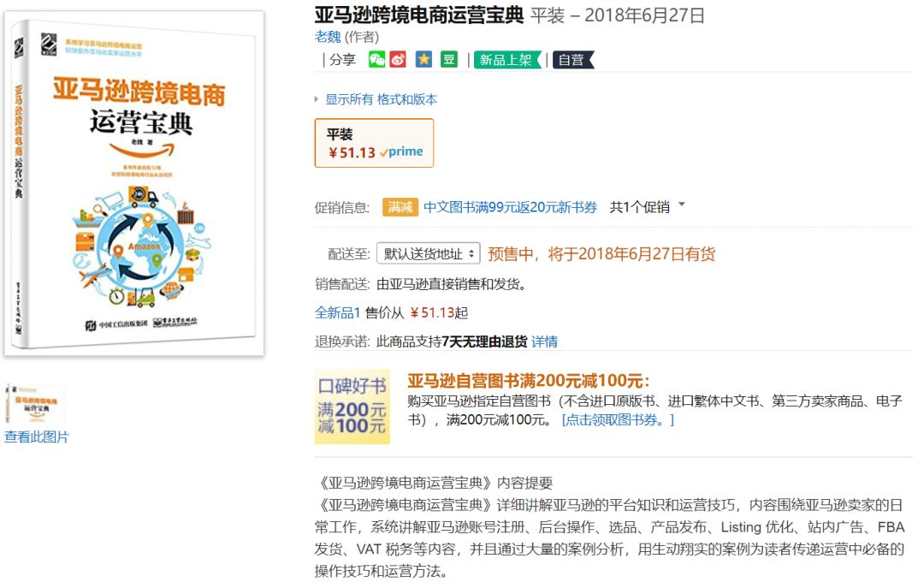Click the prime logo in price box
The height and width of the screenshot is (582, 924).
coord(401,151)
